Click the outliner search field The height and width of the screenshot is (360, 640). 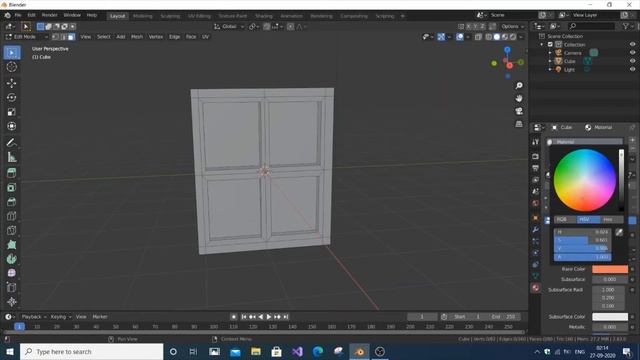pyautogui.click(x=591, y=27)
